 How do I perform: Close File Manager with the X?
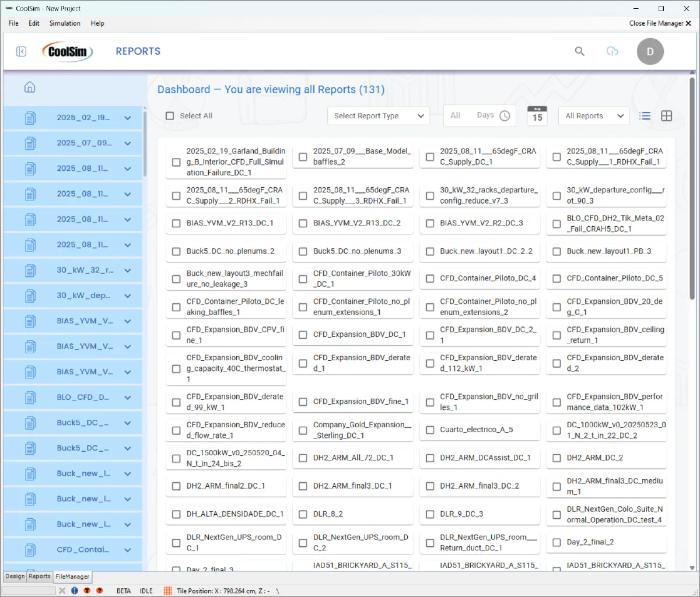coord(688,23)
